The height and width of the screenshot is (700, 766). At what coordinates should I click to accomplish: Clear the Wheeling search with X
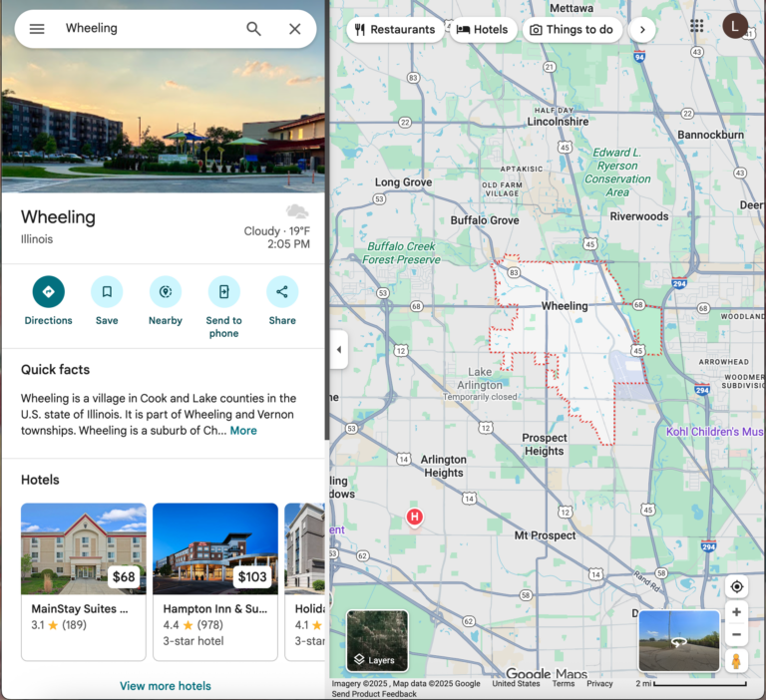(x=295, y=29)
